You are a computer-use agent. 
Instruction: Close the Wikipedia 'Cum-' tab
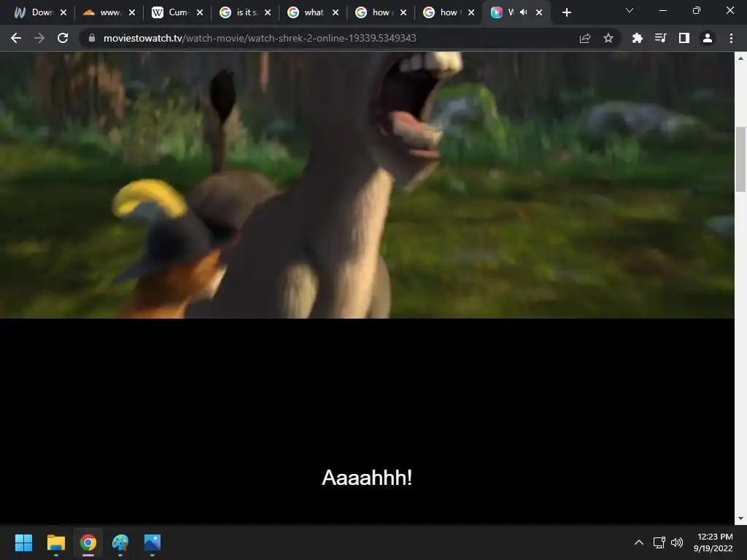tap(200, 12)
